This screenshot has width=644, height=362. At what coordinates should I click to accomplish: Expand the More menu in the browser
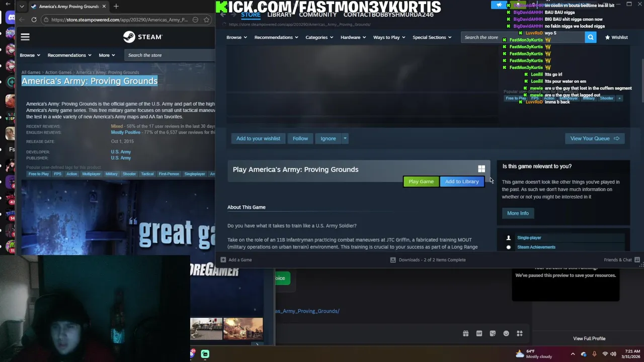click(107, 55)
